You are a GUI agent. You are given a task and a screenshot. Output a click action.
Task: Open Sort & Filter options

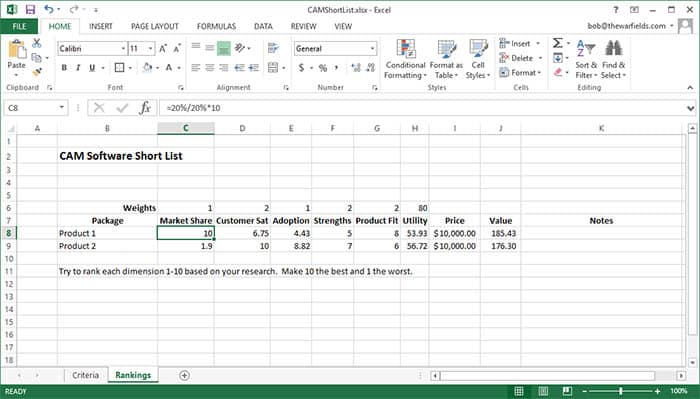586,59
